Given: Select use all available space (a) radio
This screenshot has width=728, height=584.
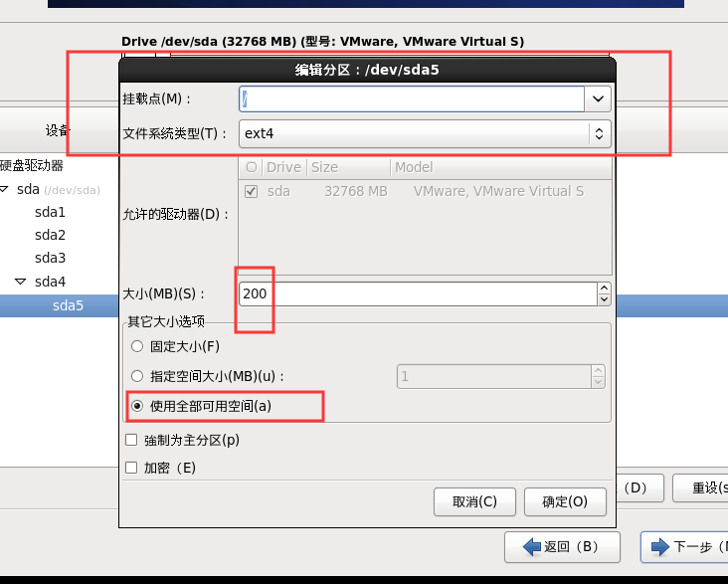Looking at the screenshot, I should tap(137, 406).
